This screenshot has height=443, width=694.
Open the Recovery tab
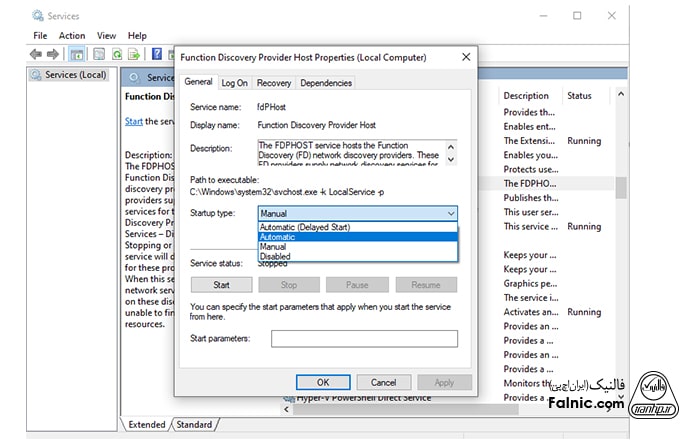coord(273,83)
